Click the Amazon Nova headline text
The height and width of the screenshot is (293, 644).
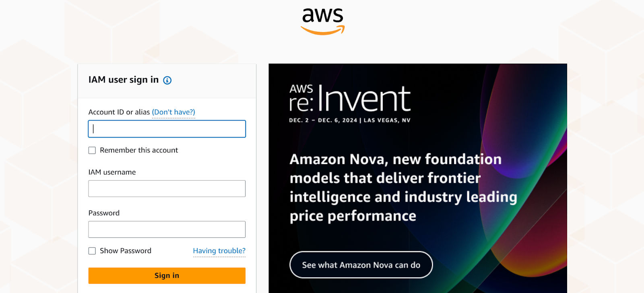[403, 188]
